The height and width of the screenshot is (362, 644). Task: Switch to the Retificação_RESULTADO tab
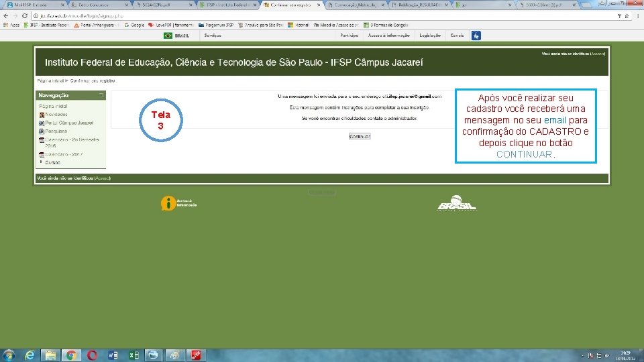(420, 5)
